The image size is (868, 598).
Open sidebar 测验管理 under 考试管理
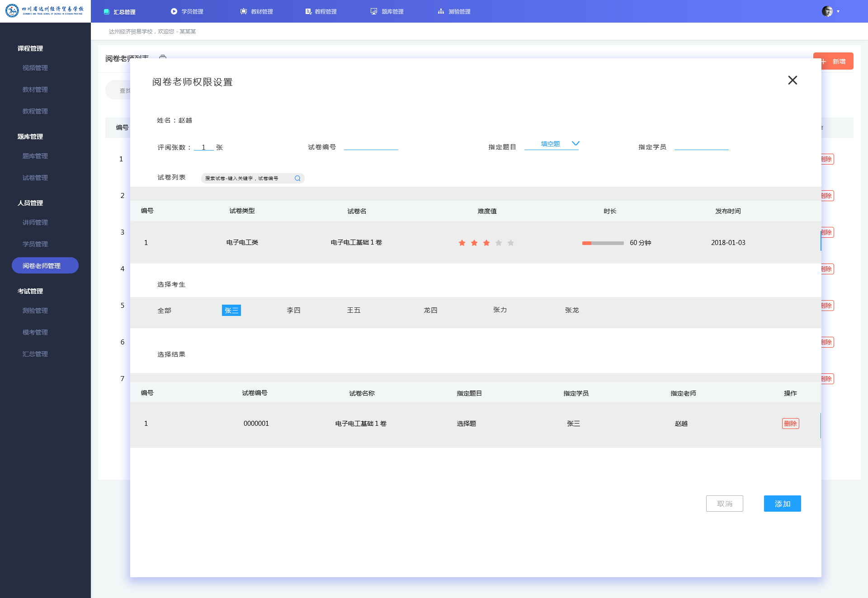[x=35, y=311]
